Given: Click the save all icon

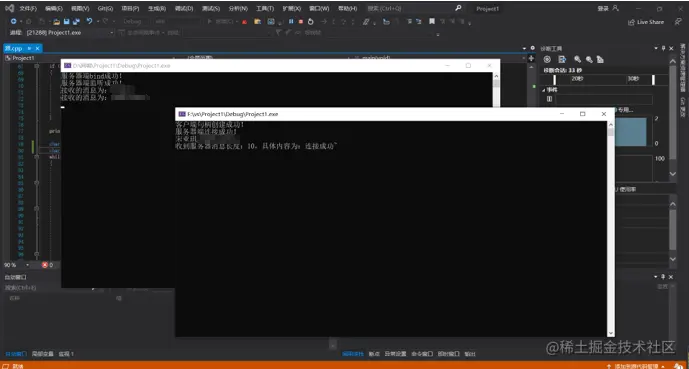Looking at the screenshot, I should 76,22.
